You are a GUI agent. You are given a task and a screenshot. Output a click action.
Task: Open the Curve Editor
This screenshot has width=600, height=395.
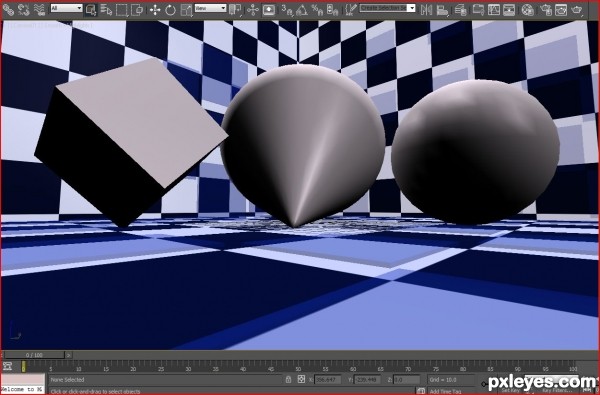494,10
